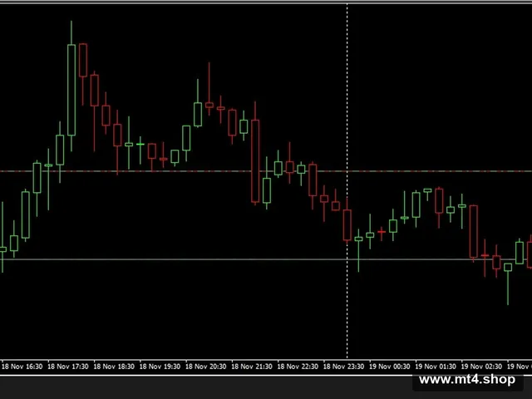This screenshot has height=399, width=532.
Task: Click the 19 Nov 01:30 time label
Action: point(436,367)
